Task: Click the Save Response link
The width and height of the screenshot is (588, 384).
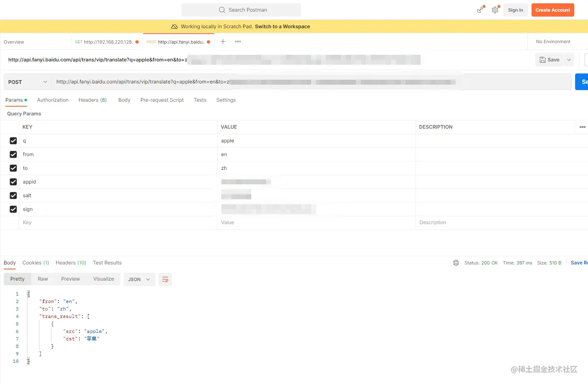Action: [579, 263]
